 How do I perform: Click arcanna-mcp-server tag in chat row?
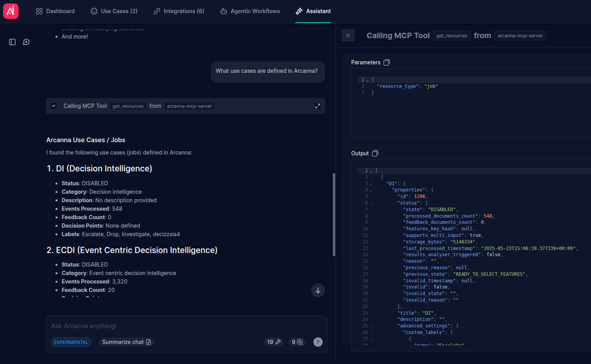189,106
